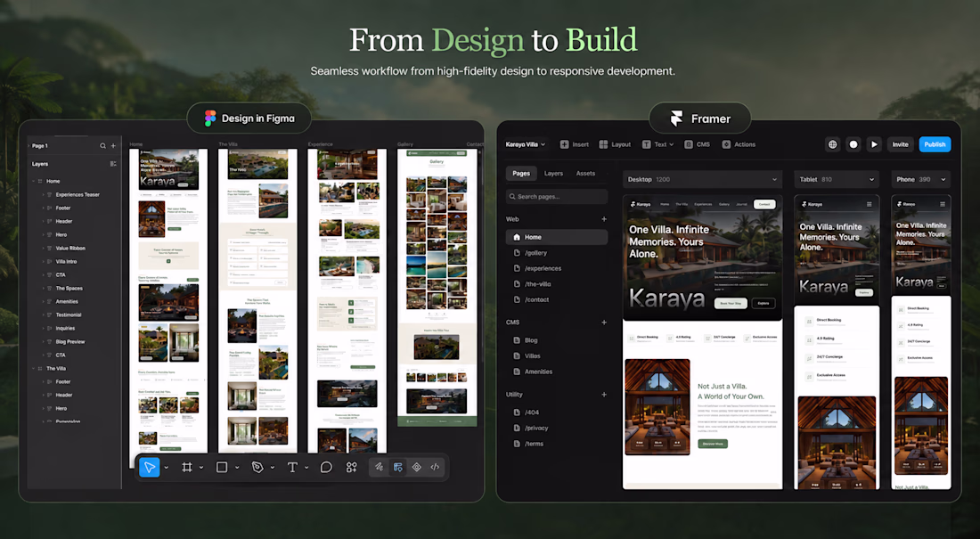Image resolution: width=980 pixels, height=539 pixels.
Task: Switch to Dev Mode code icon in Figma
Action: pos(435,467)
